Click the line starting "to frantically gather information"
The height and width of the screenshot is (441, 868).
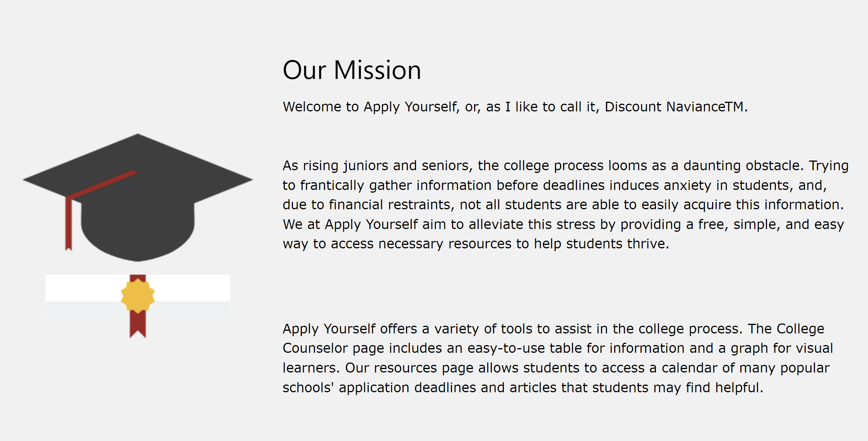click(554, 185)
